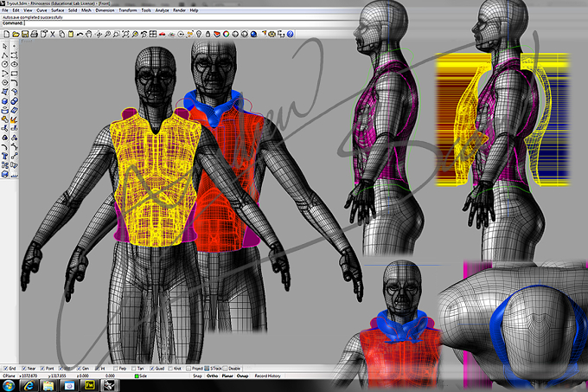The width and height of the screenshot is (588, 392).
Task: Open the Surface menu
Action: point(57,10)
